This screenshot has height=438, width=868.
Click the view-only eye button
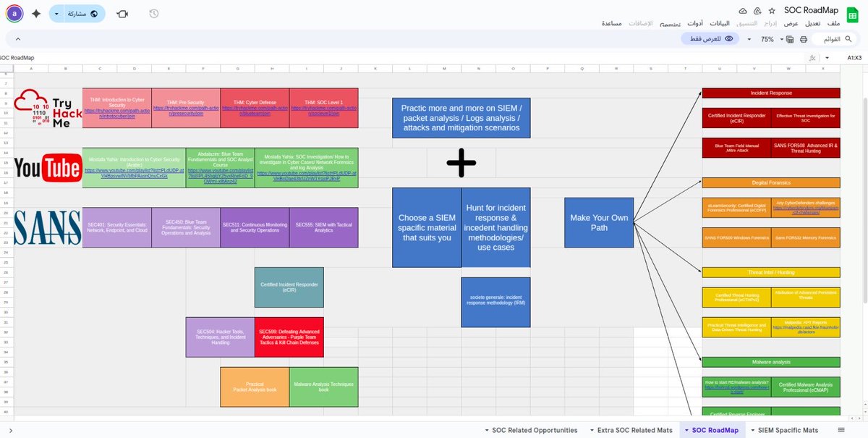coord(710,39)
